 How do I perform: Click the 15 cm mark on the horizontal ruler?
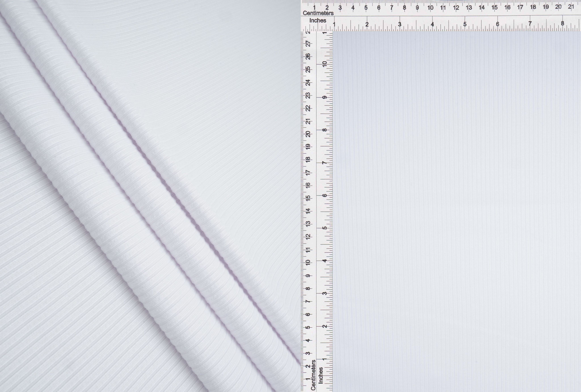point(494,8)
